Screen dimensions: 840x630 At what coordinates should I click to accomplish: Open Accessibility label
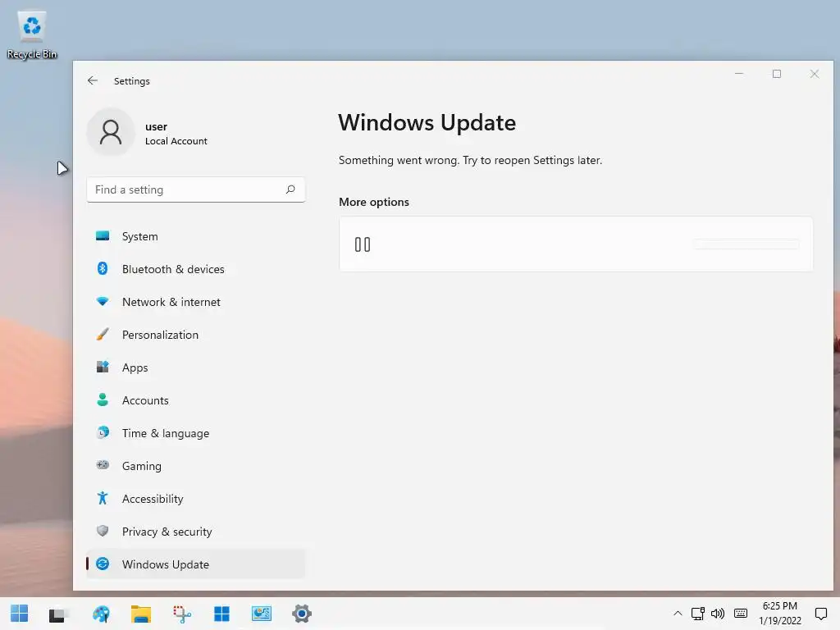click(x=153, y=499)
